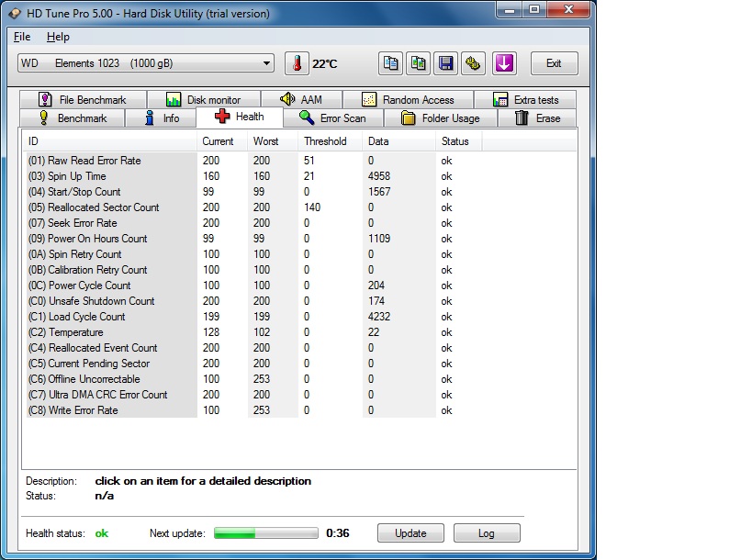
Task: Click the purple download arrow icon
Action: point(504,63)
